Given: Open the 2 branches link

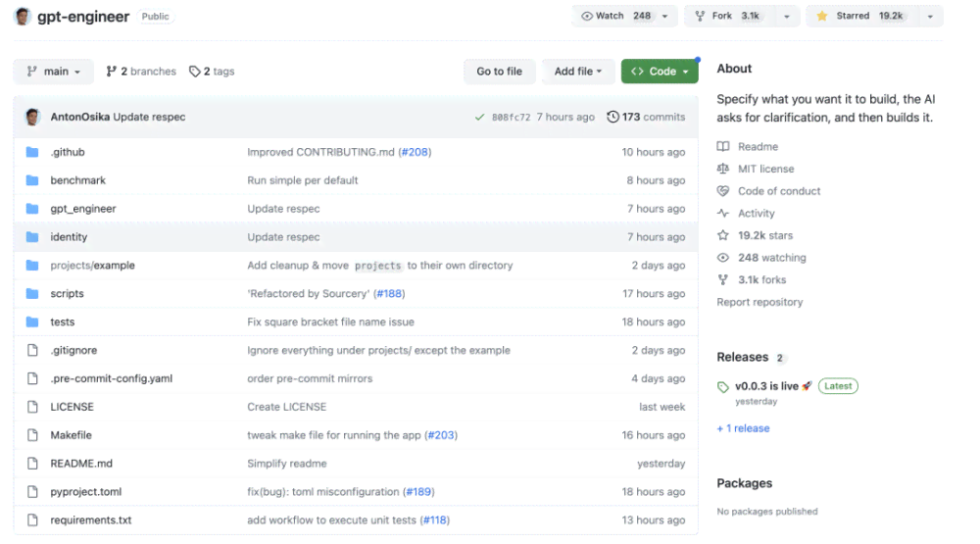Looking at the screenshot, I should (141, 72).
